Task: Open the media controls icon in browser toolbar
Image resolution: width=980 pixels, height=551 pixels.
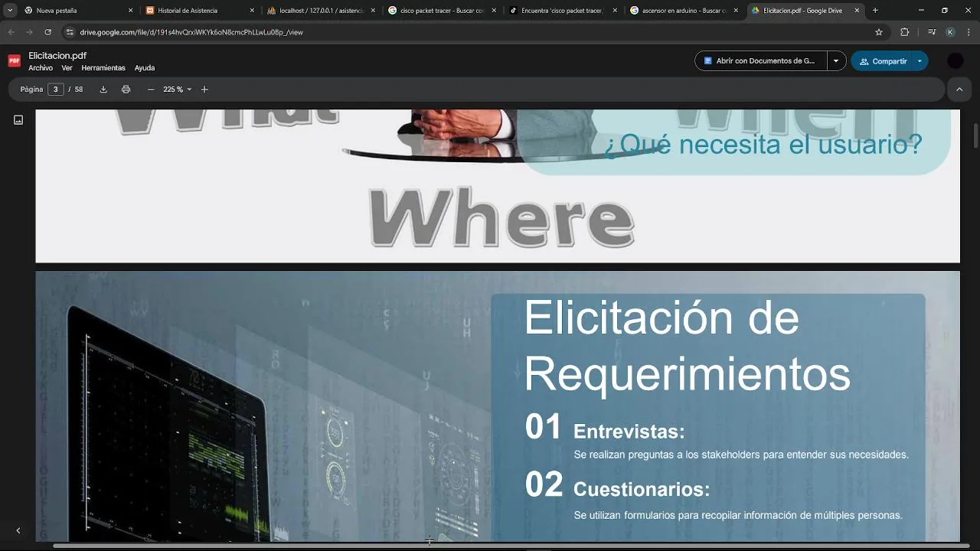Action: pos(931,32)
